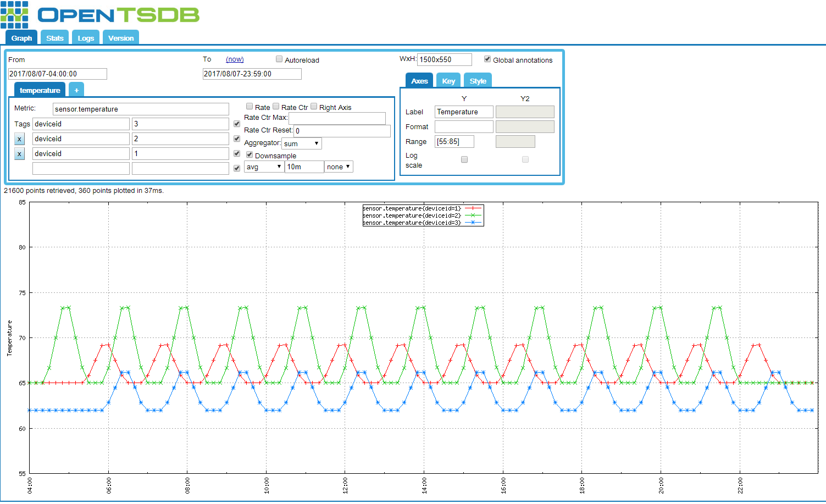Screen dimensions: 826x504
Task: Remove the deviceid 2 tag row
Action: click(19, 139)
